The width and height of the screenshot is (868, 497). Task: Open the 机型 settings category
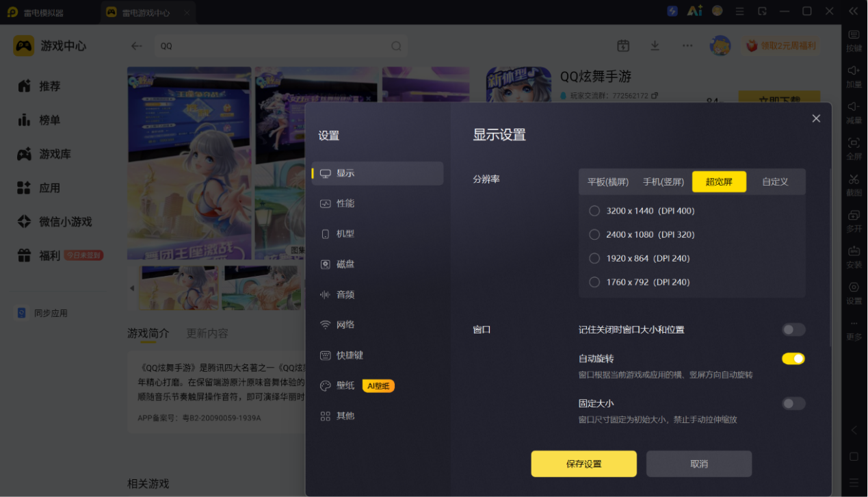pyautogui.click(x=378, y=233)
